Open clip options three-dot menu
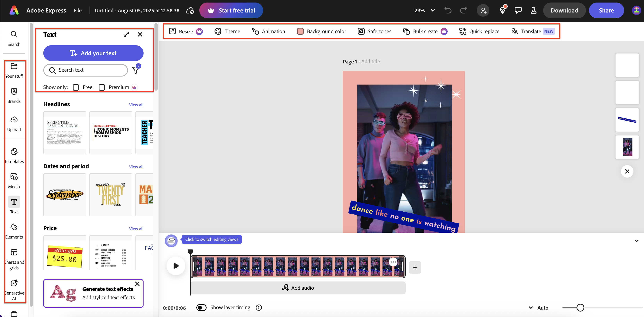 [393, 262]
